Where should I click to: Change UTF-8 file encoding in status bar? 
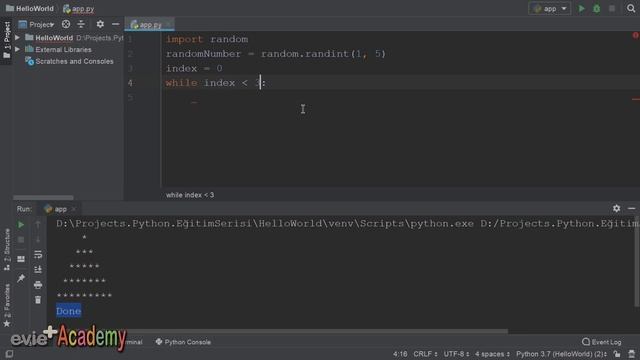[x=456, y=354]
